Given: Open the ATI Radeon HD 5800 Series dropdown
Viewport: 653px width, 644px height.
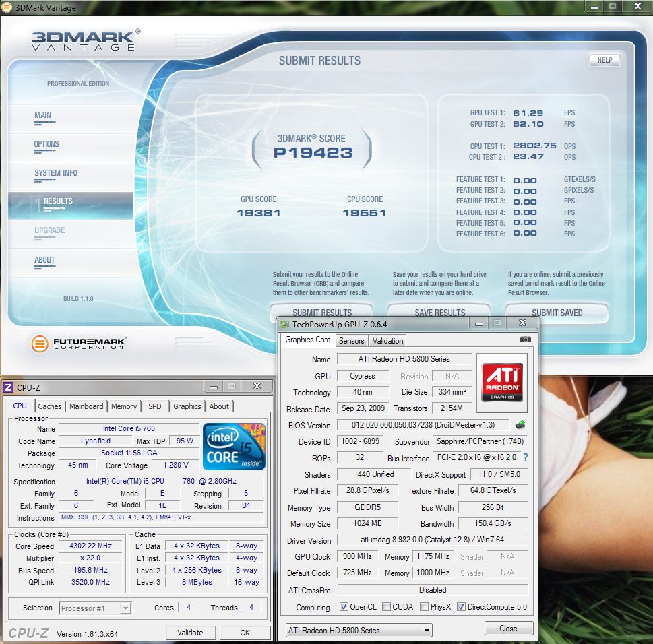Looking at the screenshot, I should pyautogui.click(x=359, y=631).
